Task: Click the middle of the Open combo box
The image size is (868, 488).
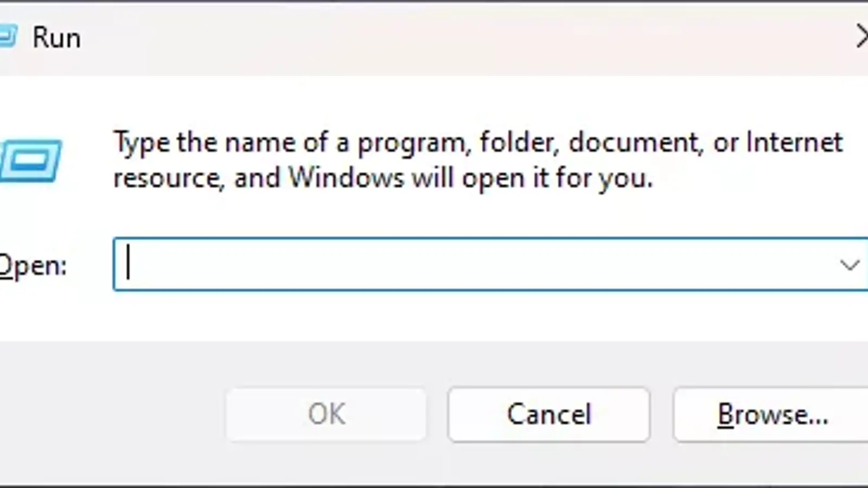Action: (477, 265)
